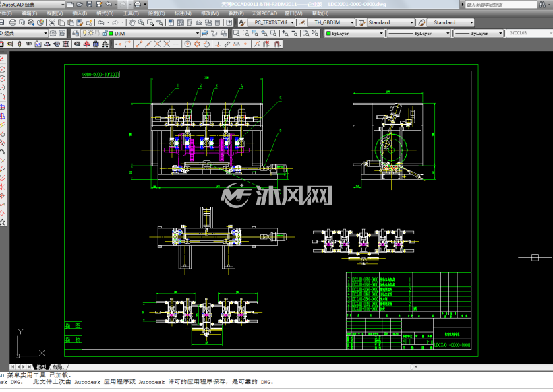Viewport: 553px width, 392px height.
Task: Click the color control green ByLayer swatch
Action: (328, 34)
